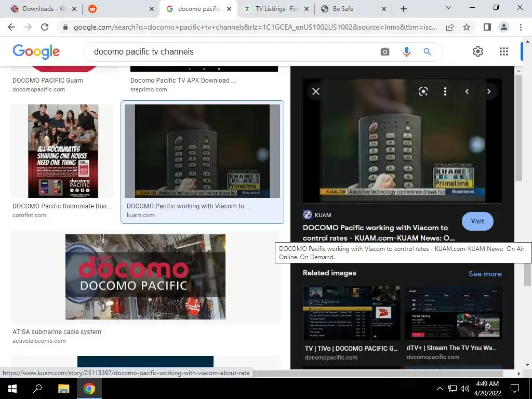
Task: Click the horizontal scrollbar right arrow
Action: tap(518, 373)
